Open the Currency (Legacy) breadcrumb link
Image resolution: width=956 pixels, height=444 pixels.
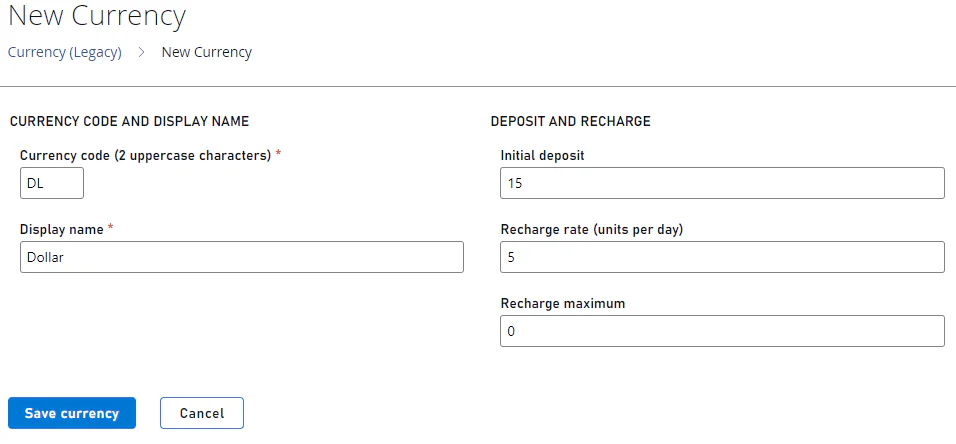coord(64,52)
